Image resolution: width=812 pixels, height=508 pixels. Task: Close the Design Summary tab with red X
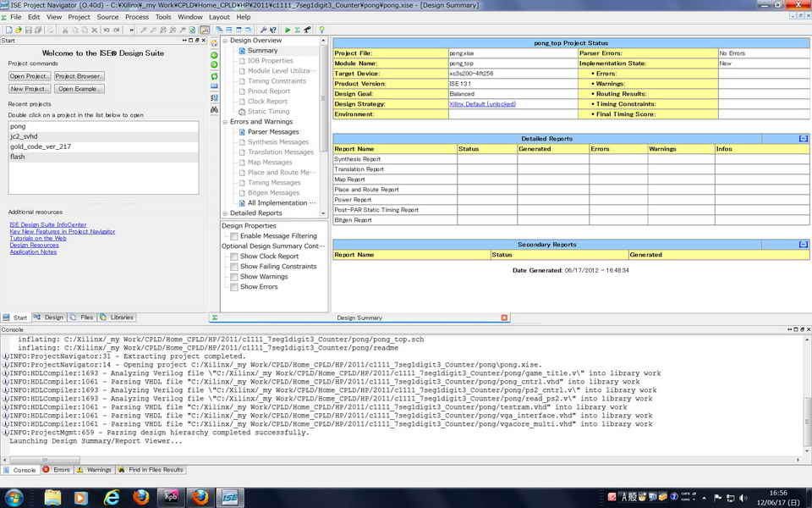click(504, 317)
